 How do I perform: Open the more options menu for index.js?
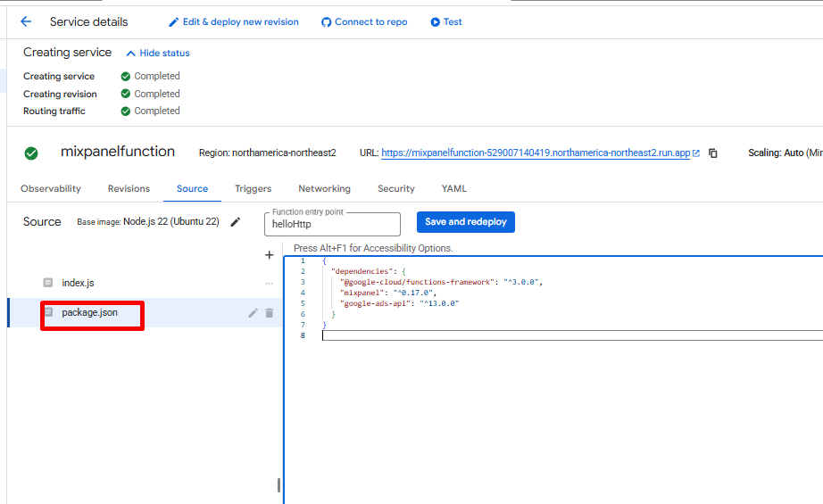(269, 284)
